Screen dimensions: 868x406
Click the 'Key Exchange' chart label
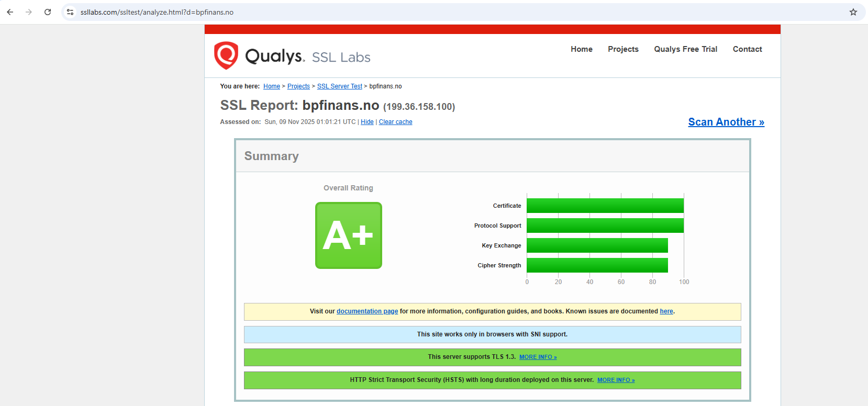(x=502, y=245)
